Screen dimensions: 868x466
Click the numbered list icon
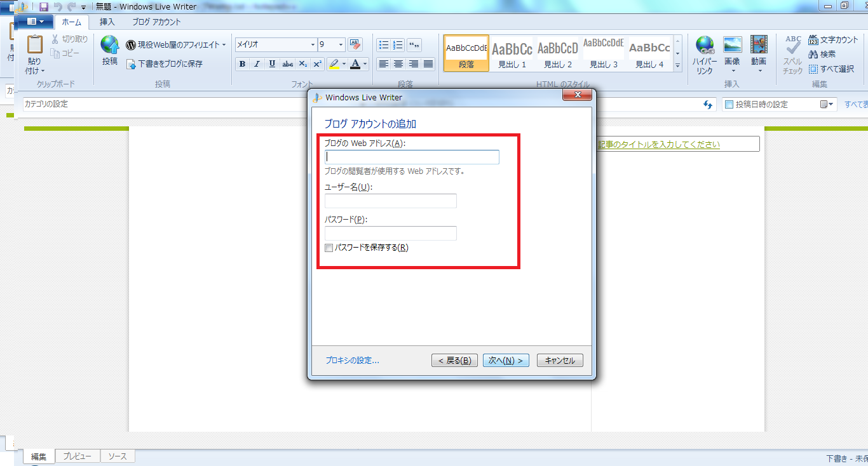coord(398,44)
